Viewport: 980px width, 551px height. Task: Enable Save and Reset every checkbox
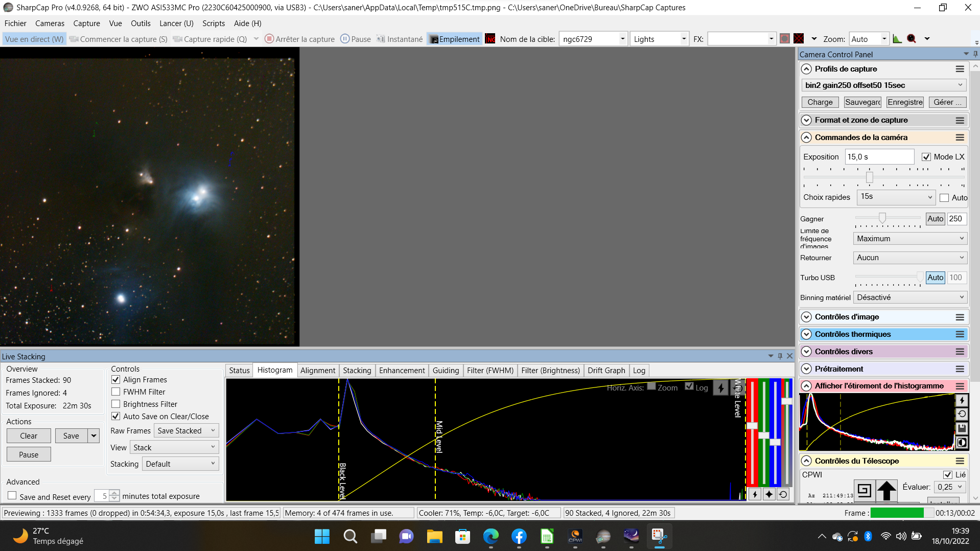tap(12, 496)
